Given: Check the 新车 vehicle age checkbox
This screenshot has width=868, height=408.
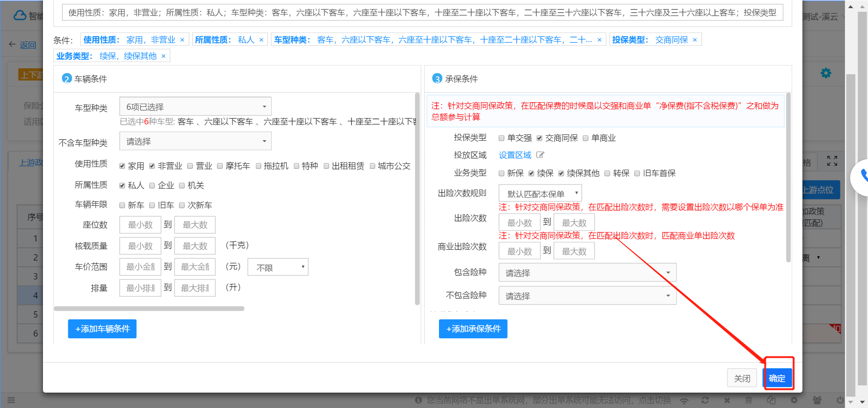Looking at the screenshot, I should [x=122, y=205].
